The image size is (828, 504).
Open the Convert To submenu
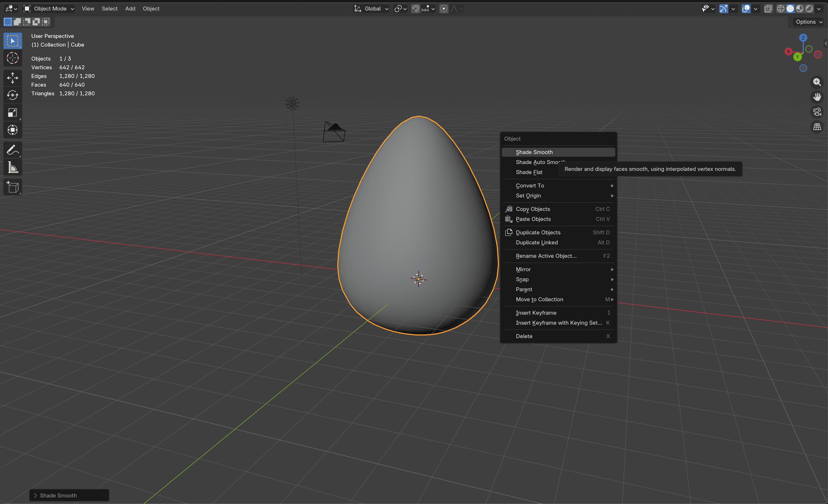(x=558, y=185)
